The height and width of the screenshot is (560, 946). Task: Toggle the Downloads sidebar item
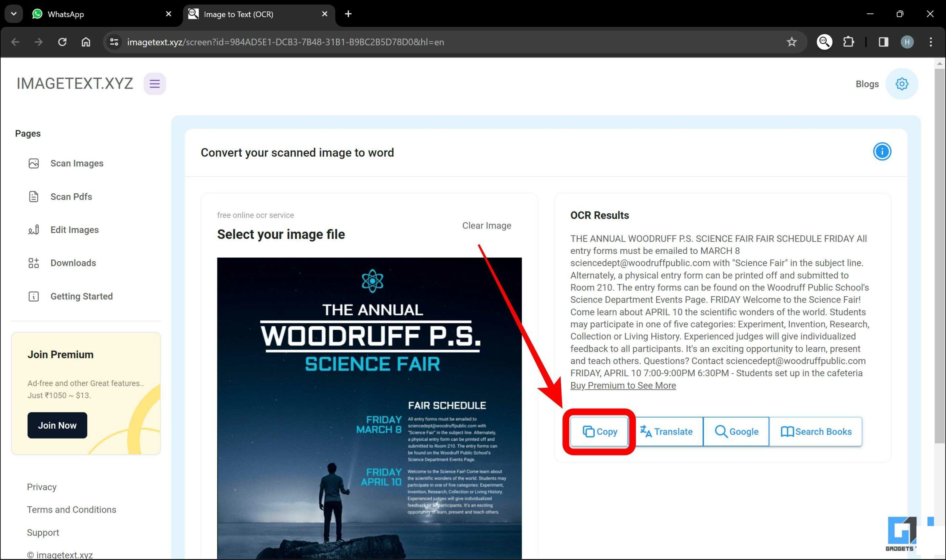tap(74, 263)
